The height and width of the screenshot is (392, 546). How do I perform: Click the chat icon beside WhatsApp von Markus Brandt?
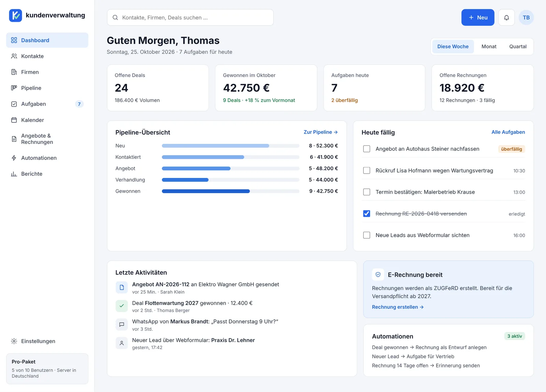click(121, 325)
